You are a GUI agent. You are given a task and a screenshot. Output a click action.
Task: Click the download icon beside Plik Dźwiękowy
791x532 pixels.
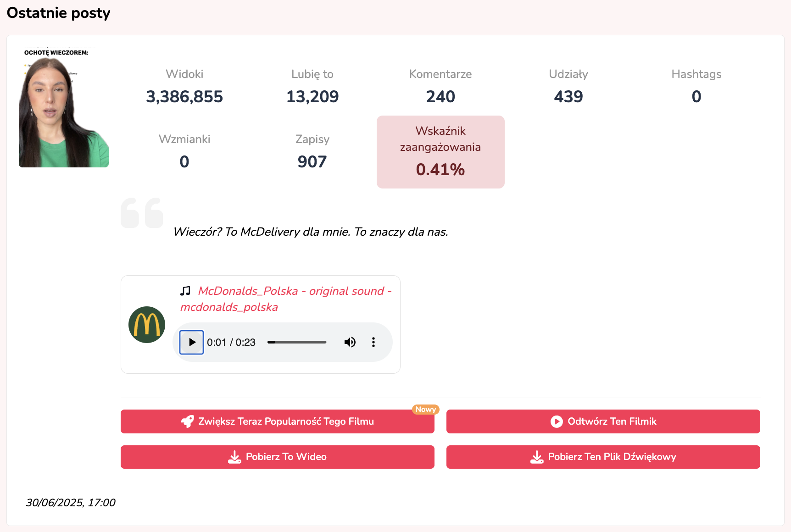(x=537, y=457)
